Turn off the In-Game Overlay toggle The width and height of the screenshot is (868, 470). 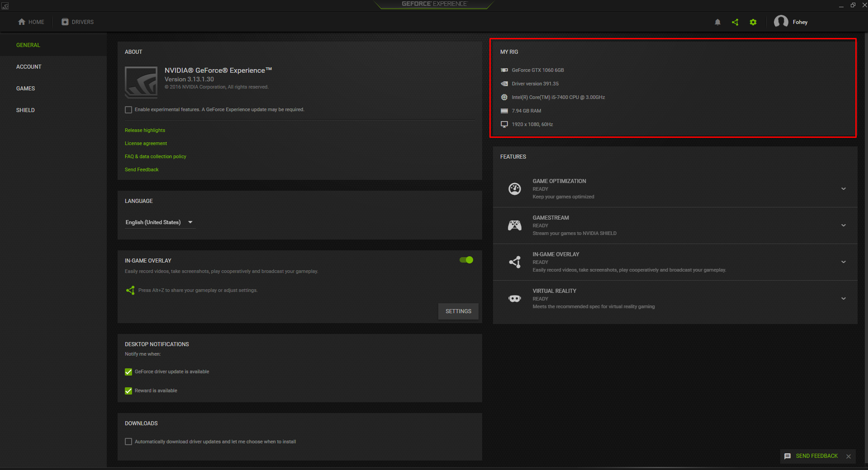click(466, 260)
